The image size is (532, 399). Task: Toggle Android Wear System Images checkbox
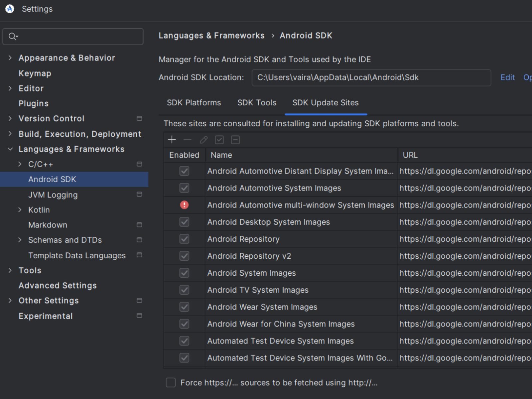click(x=184, y=307)
